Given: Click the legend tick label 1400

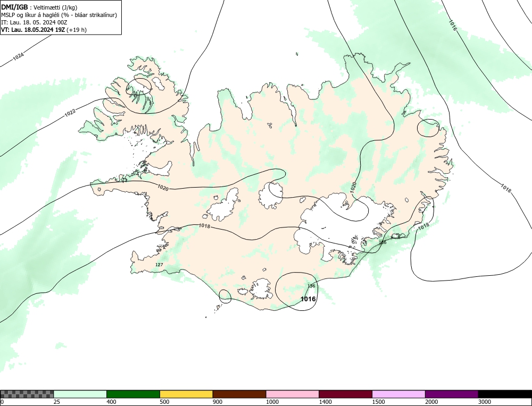Looking at the screenshot, I should [x=326, y=402].
